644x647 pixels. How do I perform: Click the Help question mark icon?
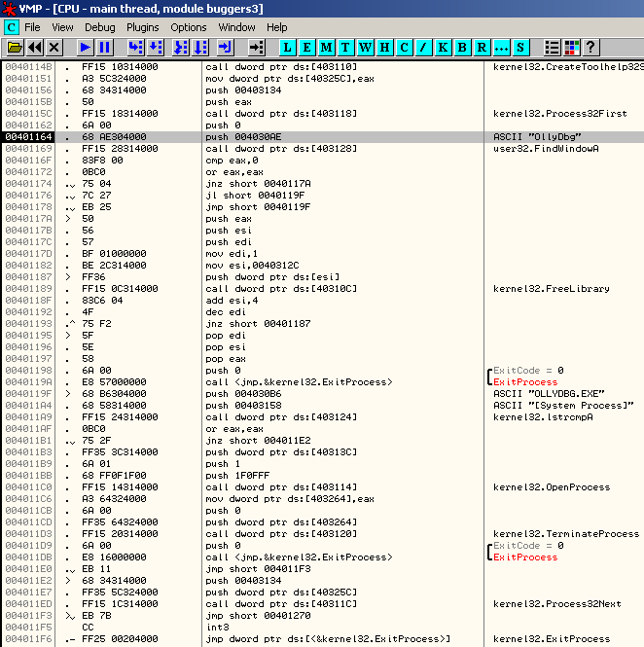pyautogui.click(x=590, y=47)
